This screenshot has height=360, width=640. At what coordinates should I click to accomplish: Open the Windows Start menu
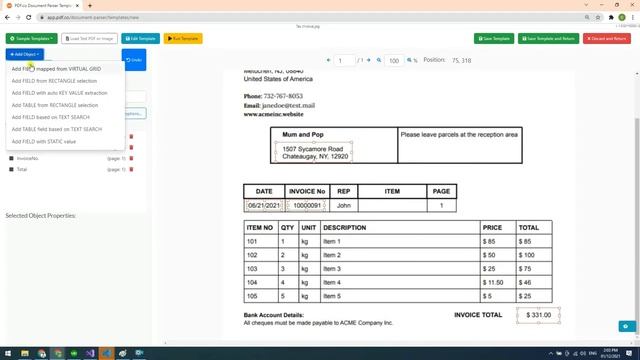[x=8, y=353]
